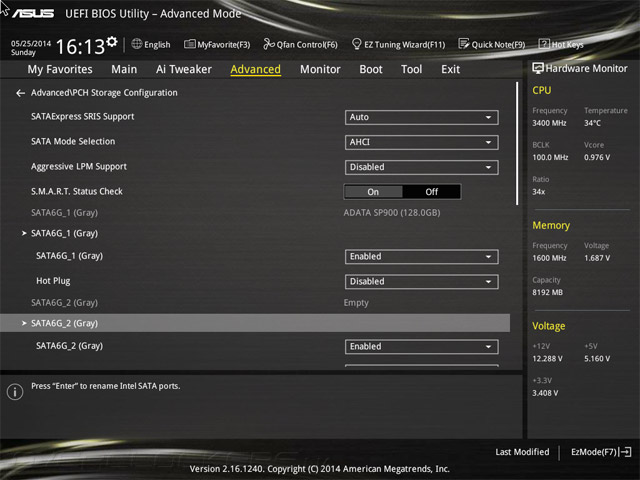Switch to Boot tab
640x480 pixels.
coord(371,69)
